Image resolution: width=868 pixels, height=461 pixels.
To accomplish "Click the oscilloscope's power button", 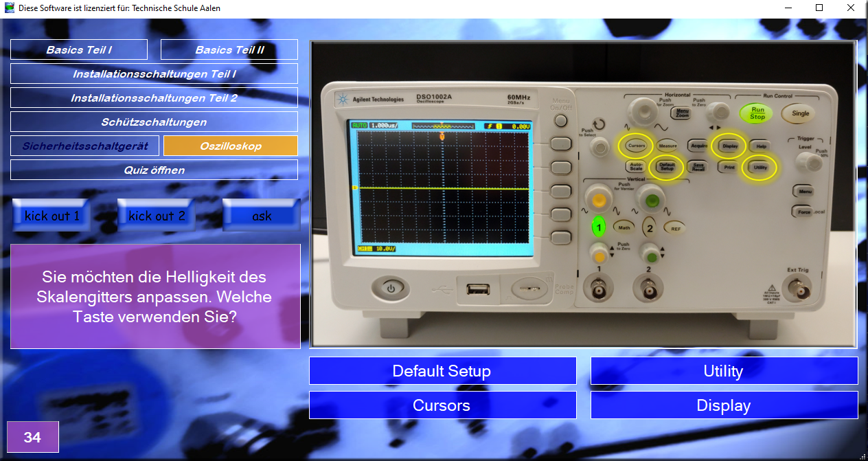I will point(391,289).
